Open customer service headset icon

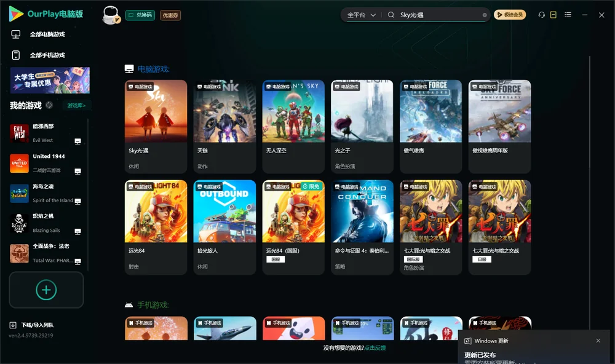pyautogui.click(x=542, y=15)
